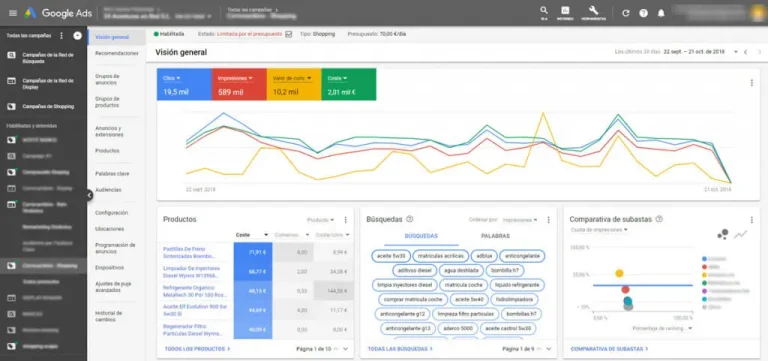Collapse the side navigation panel arrow
Screen dimensions: 768x361
pos(89,195)
